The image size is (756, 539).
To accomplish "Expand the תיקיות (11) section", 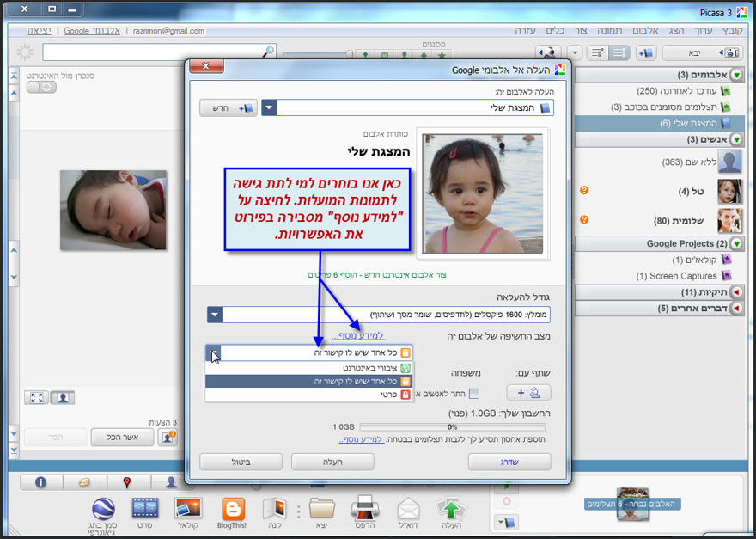I will 737,292.
